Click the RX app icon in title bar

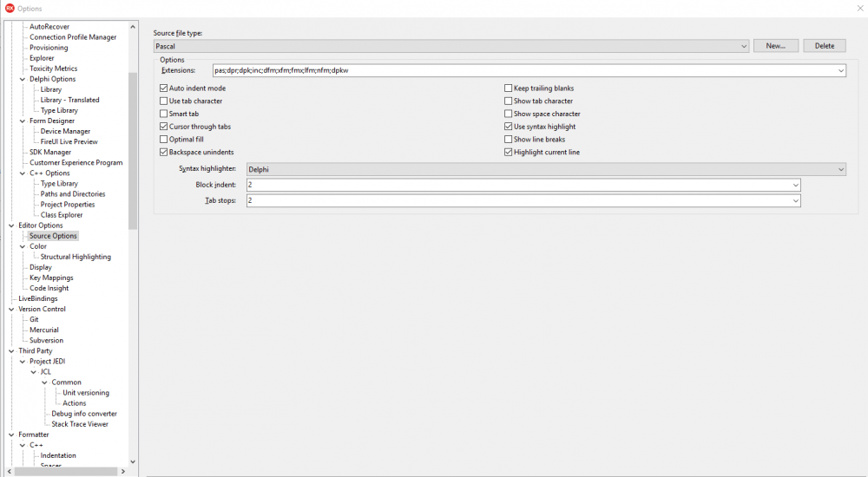click(x=10, y=9)
